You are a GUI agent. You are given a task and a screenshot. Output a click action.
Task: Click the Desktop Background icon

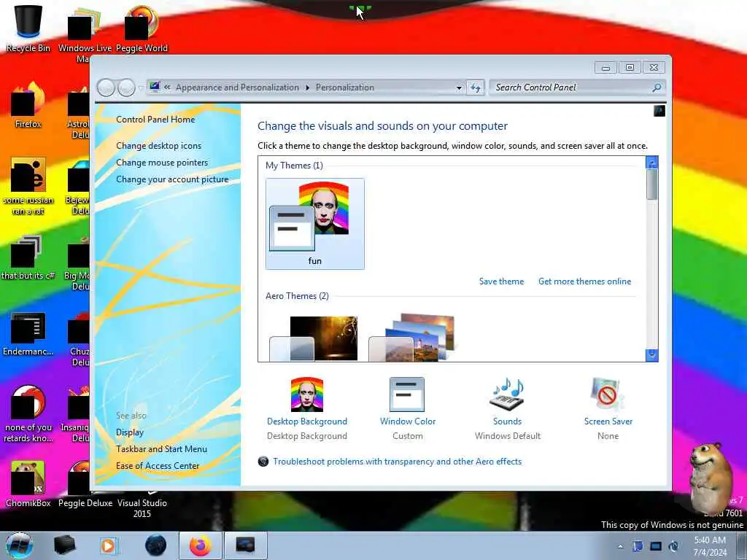(307, 394)
